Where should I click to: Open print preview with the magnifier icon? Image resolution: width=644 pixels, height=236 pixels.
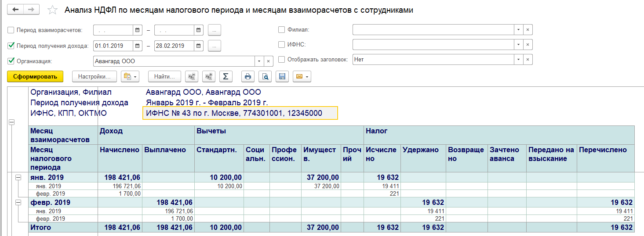click(x=265, y=76)
